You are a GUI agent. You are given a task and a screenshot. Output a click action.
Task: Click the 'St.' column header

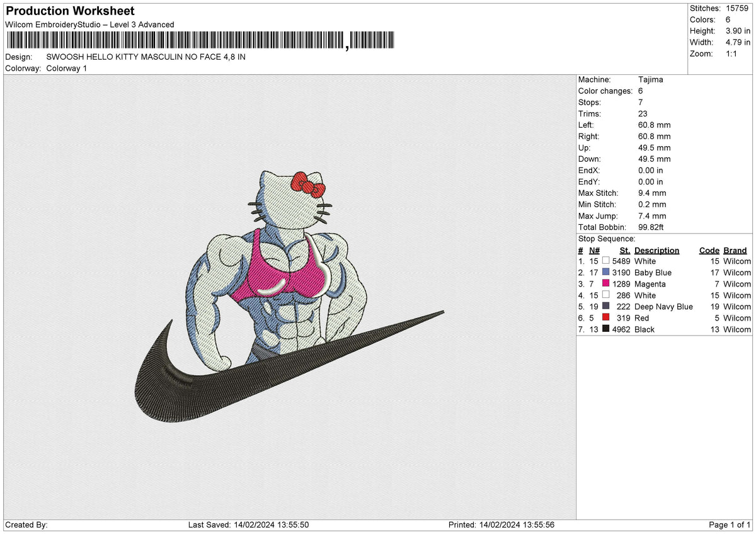click(625, 250)
